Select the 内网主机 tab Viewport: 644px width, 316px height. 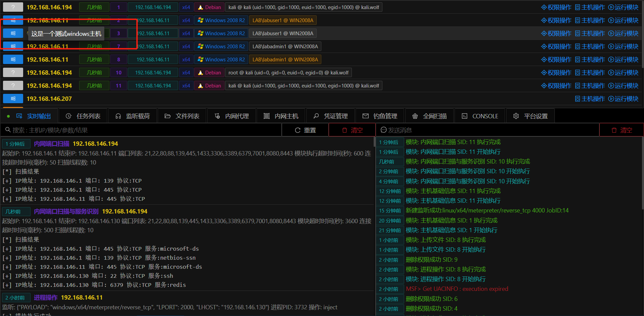(x=281, y=116)
